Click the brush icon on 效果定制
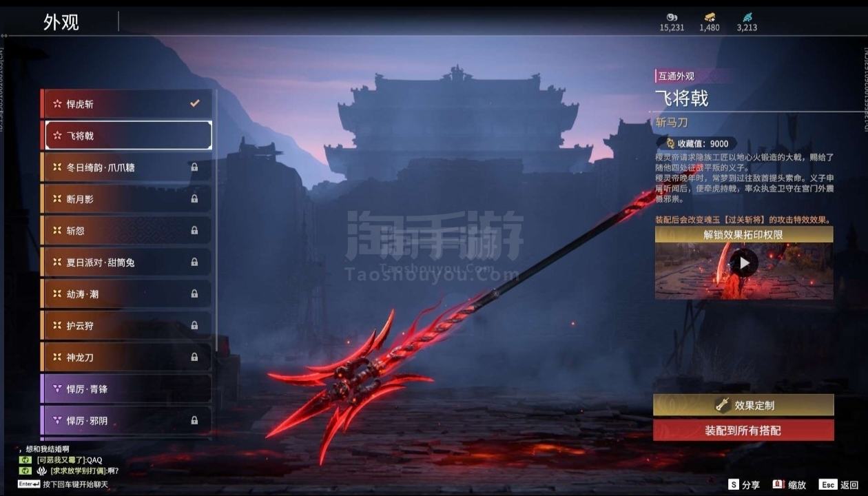Image resolution: width=868 pixels, height=496 pixels. (x=722, y=406)
